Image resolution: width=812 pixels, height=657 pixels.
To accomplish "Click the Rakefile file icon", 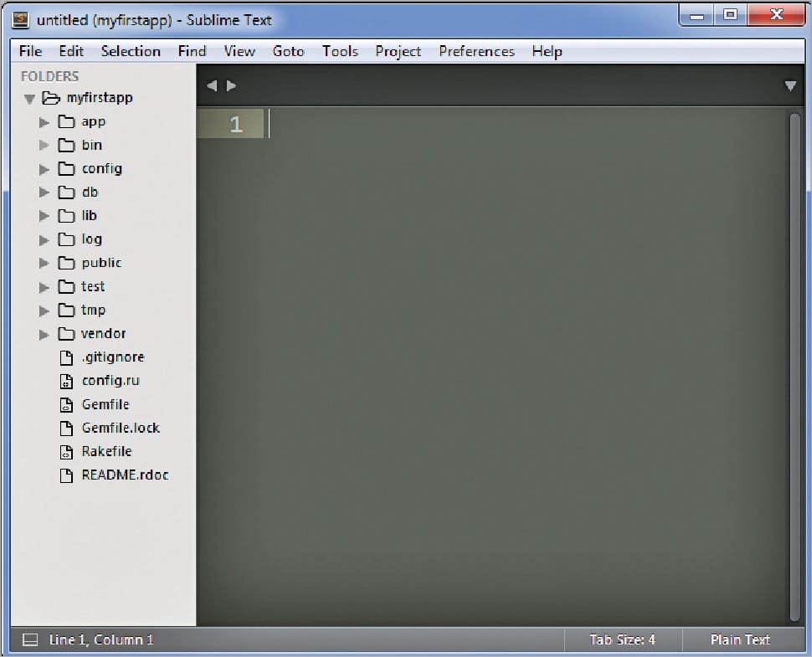I will pyautogui.click(x=67, y=452).
